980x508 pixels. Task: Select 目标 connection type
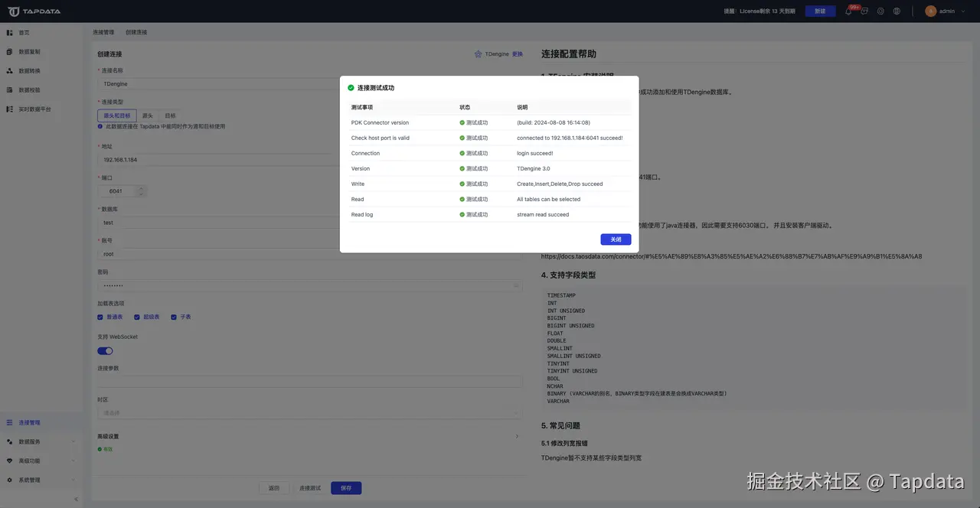tap(170, 116)
